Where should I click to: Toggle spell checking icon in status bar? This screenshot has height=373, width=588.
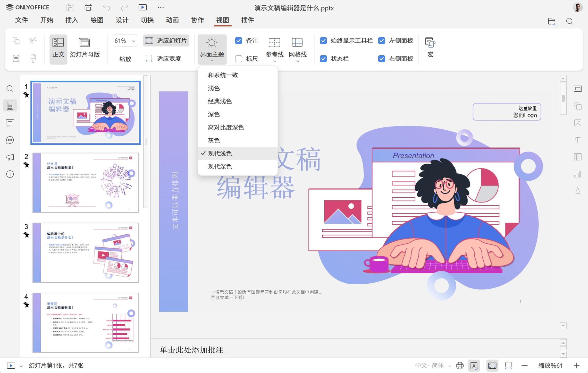pyautogui.click(x=474, y=366)
